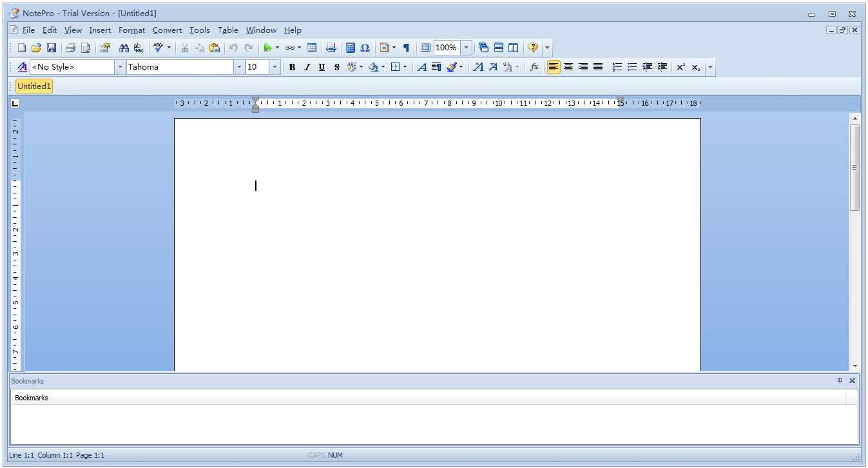Viewport: 868px width, 468px height.
Task: Open the 100% zoom dropdown arrow
Action: (x=466, y=48)
